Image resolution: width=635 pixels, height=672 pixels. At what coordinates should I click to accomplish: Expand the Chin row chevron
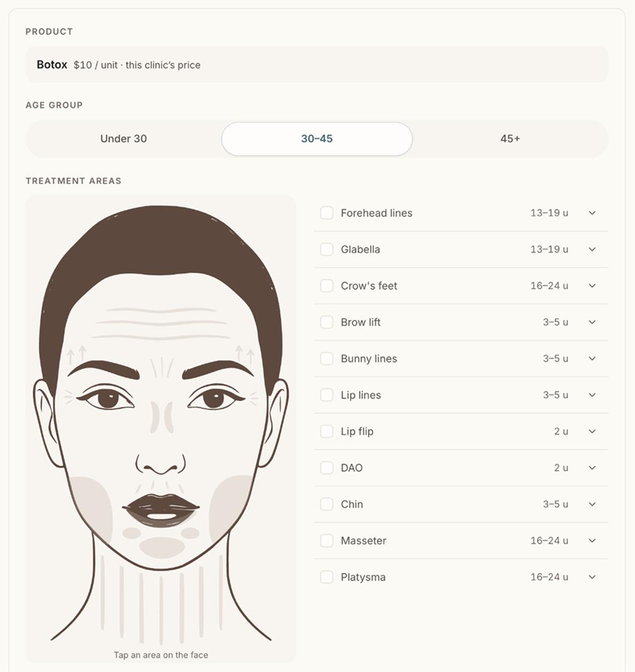coord(592,504)
